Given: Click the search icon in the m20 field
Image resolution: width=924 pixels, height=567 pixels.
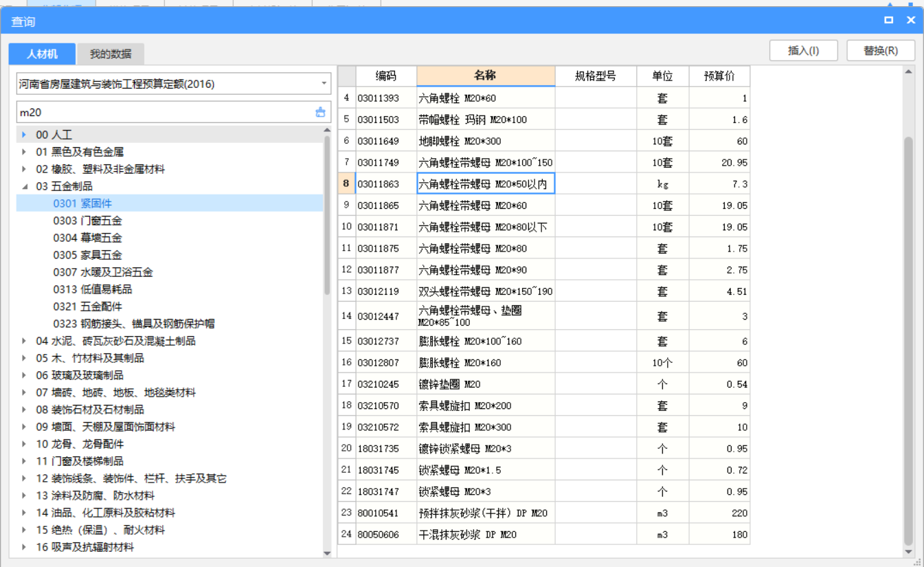Looking at the screenshot, I should [x=320, y=112].
